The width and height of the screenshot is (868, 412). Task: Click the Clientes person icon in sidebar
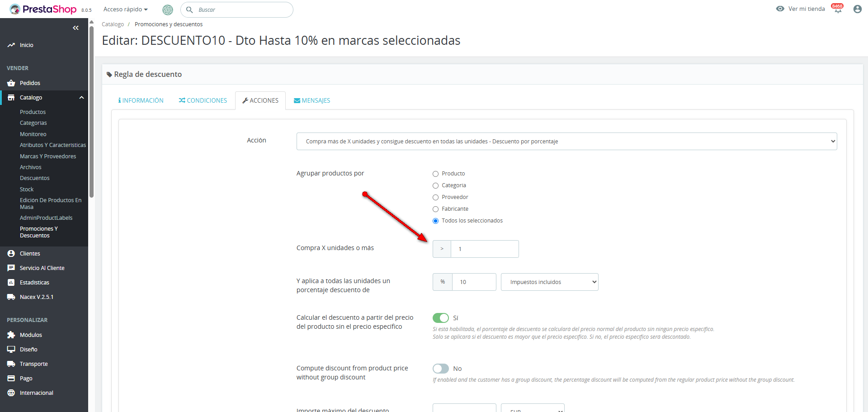[x=11, y=254]
